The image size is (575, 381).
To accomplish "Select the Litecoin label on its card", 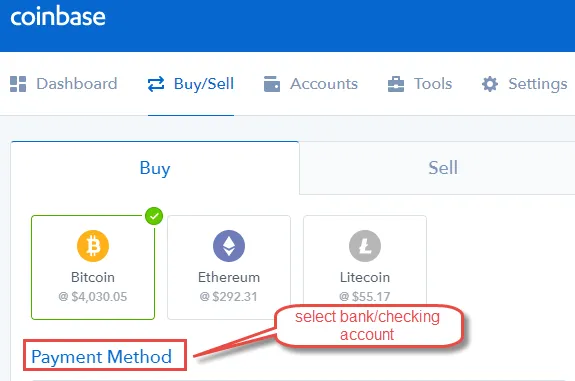I will pos(365,277).
